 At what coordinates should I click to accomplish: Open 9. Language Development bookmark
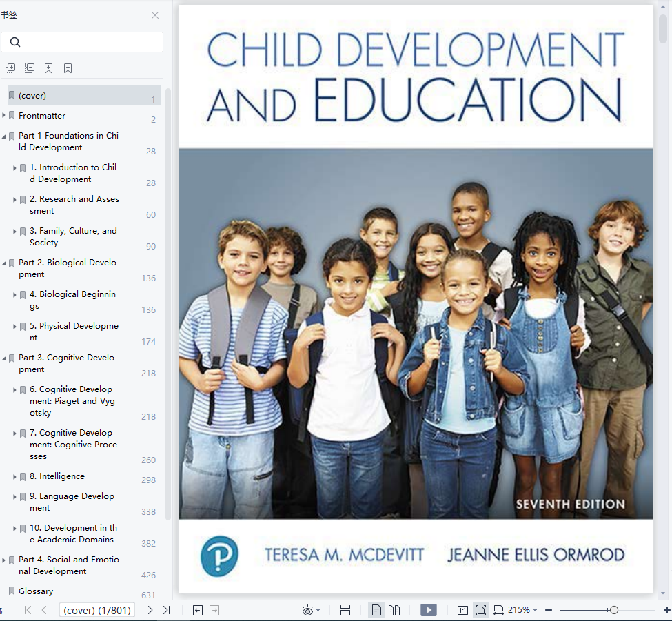tap(72, 502)
